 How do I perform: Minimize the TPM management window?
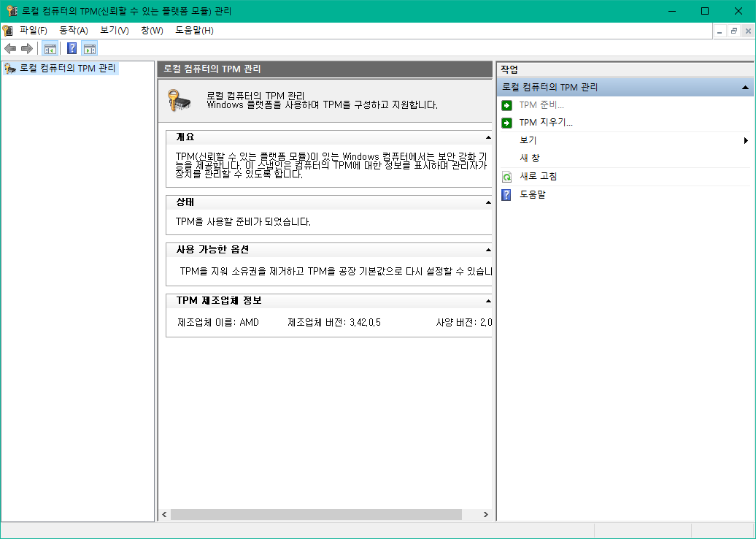point(671,11)
